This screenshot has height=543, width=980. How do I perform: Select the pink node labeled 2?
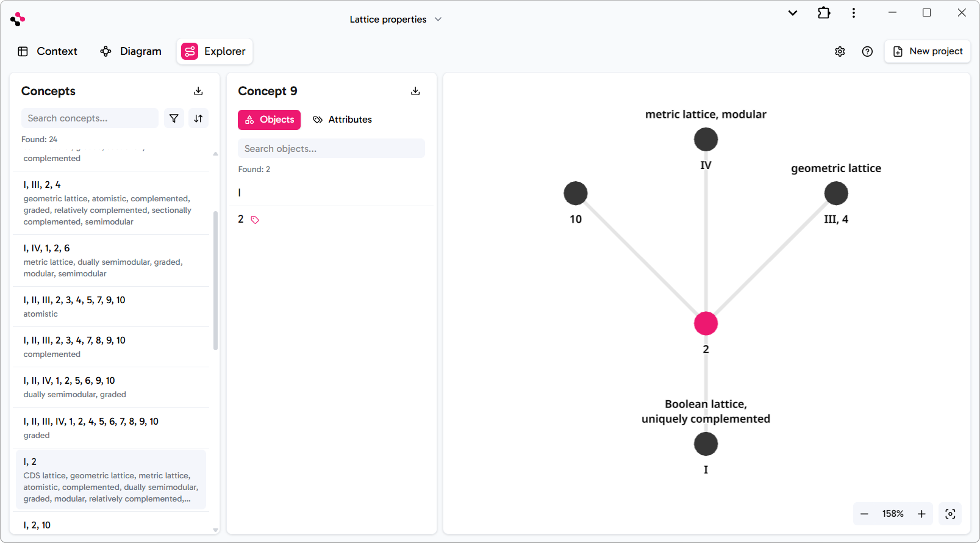[706, 323]
